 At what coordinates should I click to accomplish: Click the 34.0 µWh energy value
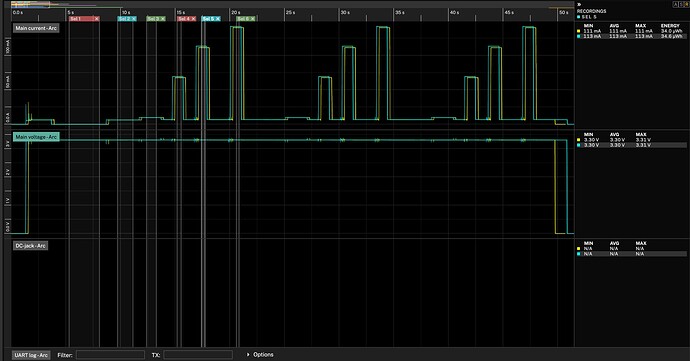[672, 31]
